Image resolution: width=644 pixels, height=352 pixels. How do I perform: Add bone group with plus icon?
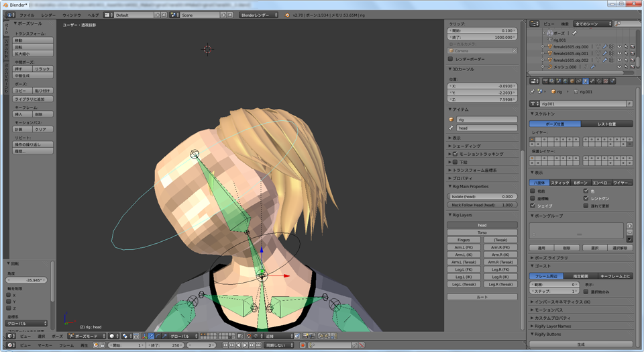630,226
